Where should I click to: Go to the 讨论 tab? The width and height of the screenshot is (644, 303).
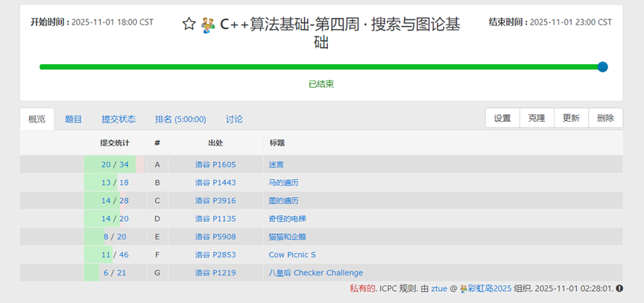coord(234,119)
